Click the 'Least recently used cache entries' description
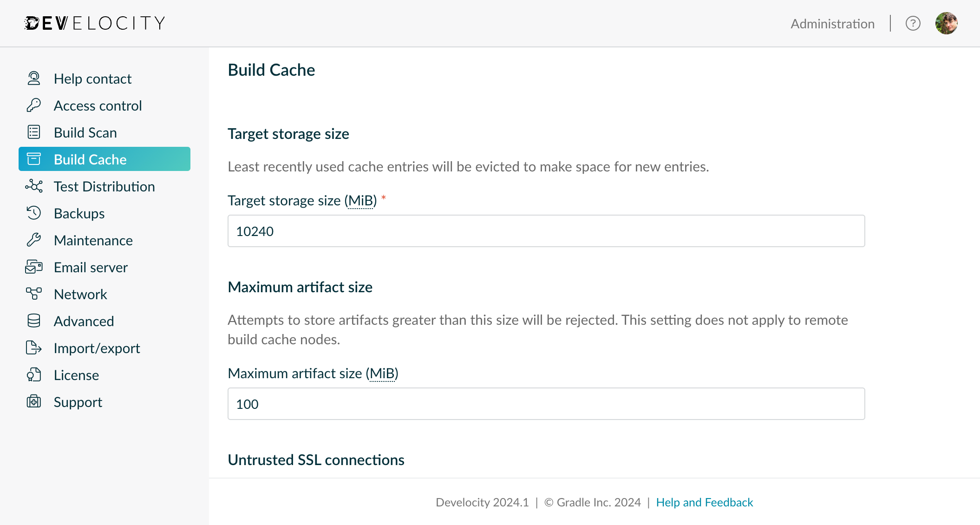980x525 pixels. [468, 167]
